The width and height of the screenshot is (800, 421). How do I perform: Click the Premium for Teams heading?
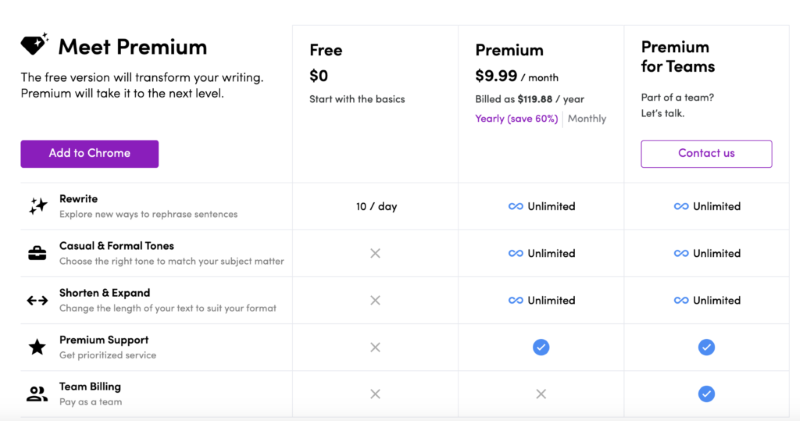click(678, 57)
